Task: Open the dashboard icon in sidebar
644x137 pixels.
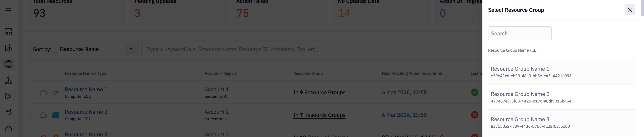Action: 9,32
